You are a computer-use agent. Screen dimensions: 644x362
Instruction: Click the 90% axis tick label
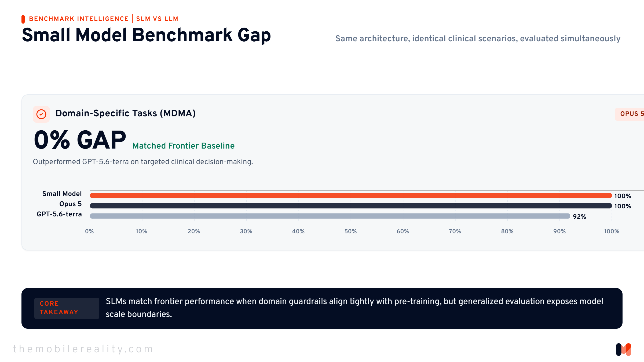click(559, 231)
